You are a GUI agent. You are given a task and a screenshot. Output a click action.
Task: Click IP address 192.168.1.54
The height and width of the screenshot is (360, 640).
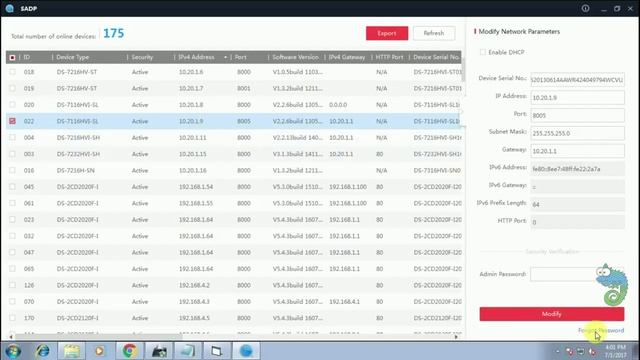tap(196, 187)
